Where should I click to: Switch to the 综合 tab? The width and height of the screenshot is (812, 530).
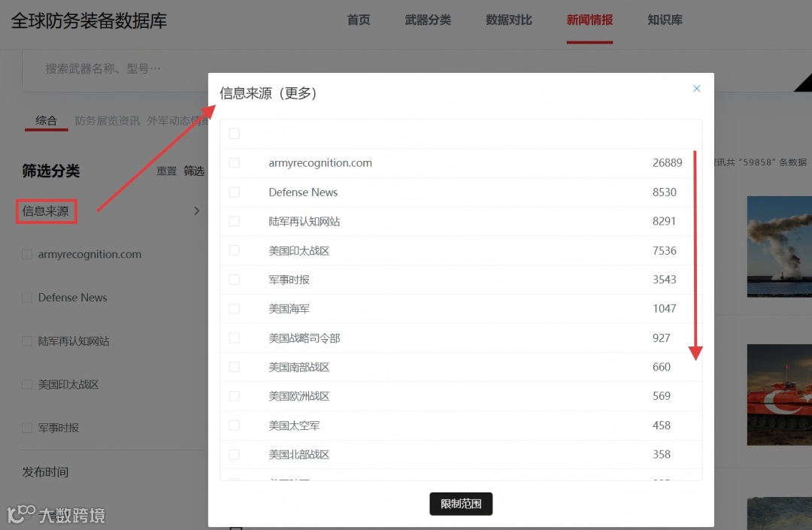pyautogui.click(x=46, y=120)
